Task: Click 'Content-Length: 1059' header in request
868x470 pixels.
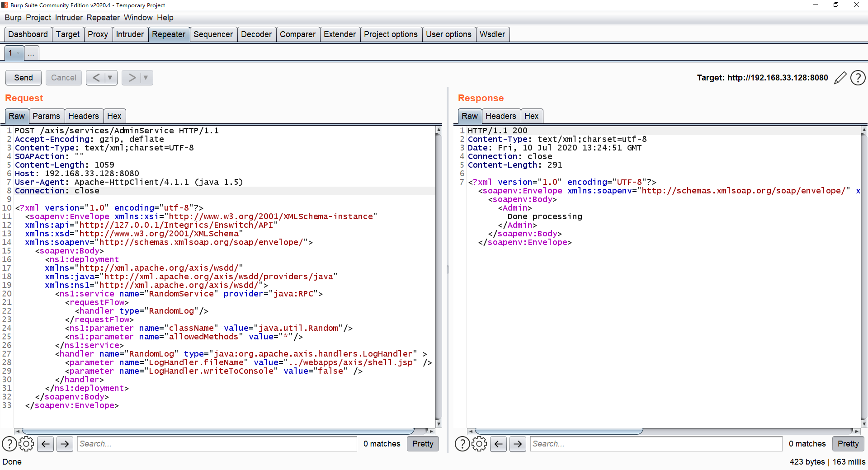Action: pyautogui.click(x=64, y=165)
